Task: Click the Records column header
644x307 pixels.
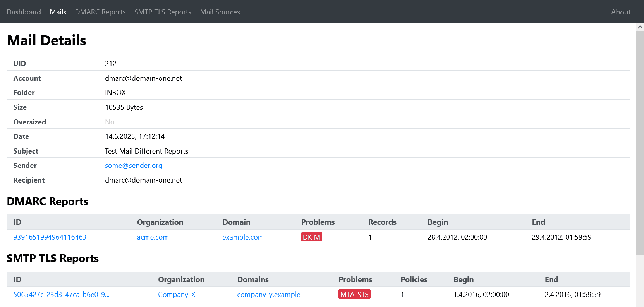Action: tap(382, 222)
